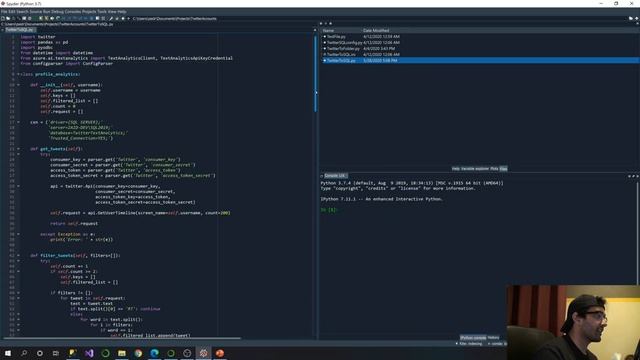Open the Edit menu
This screenshot has width=640, height=360.
[11, 11]
